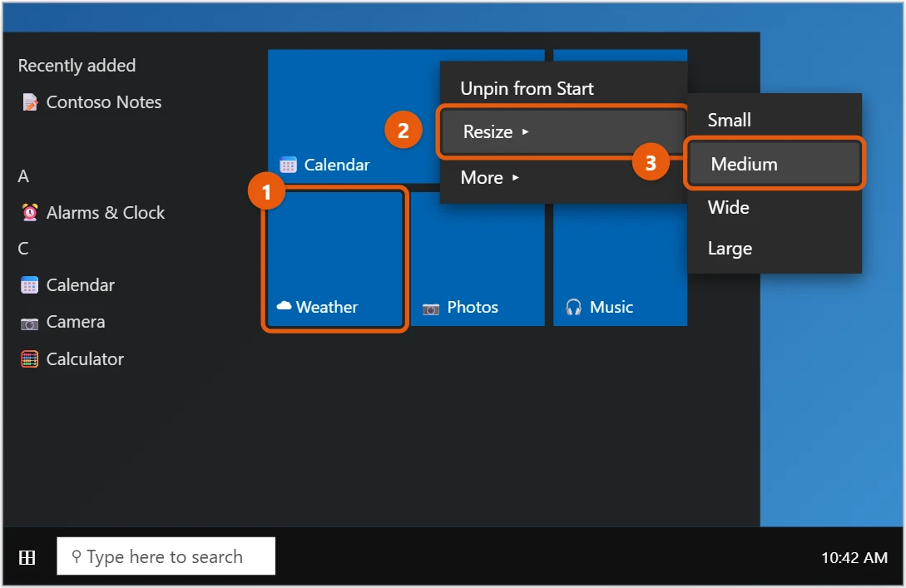Expand the Resize submenu arrow
This screenshot has width=906, height=588.
click(525, 131)
